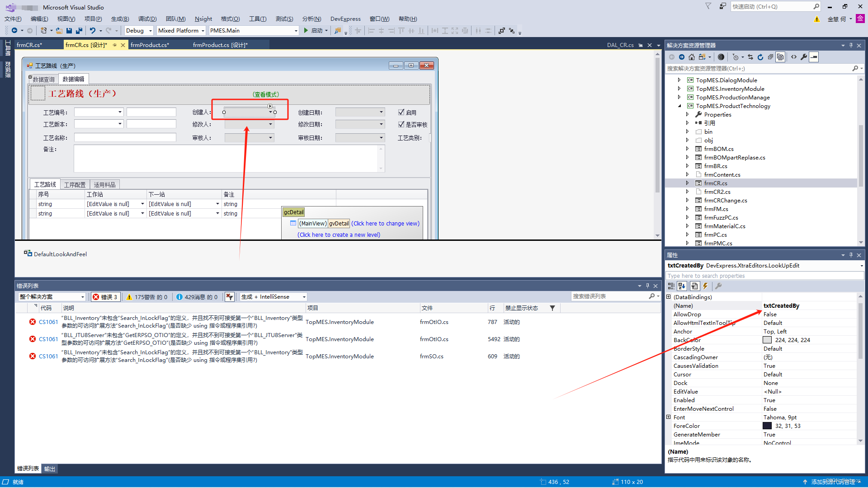This screenshot has height=488, width=868.
Task: Click the 备注 multiline text box
Action: coord(229,158)
